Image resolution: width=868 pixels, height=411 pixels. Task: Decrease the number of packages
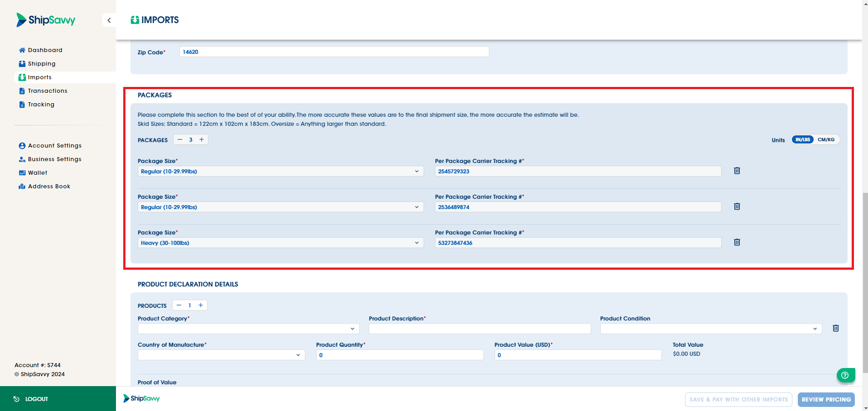coord(180,139)
